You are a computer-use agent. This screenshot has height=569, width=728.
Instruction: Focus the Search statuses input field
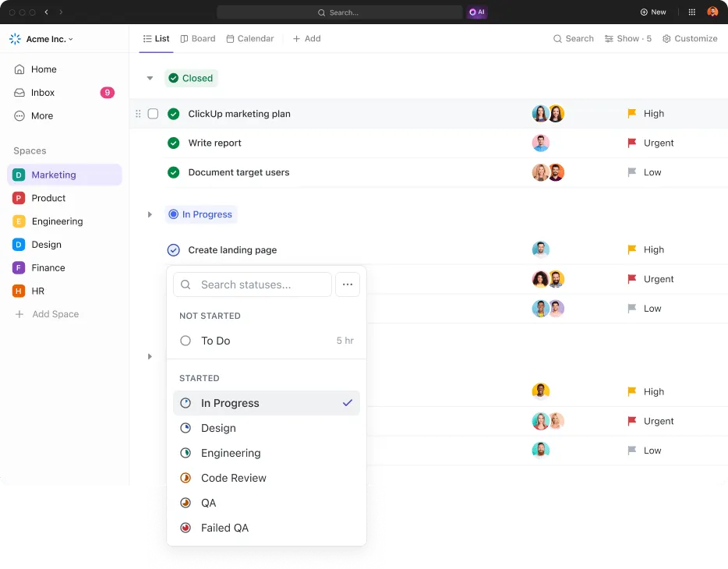pyautogui.click(x=252, y=284)
